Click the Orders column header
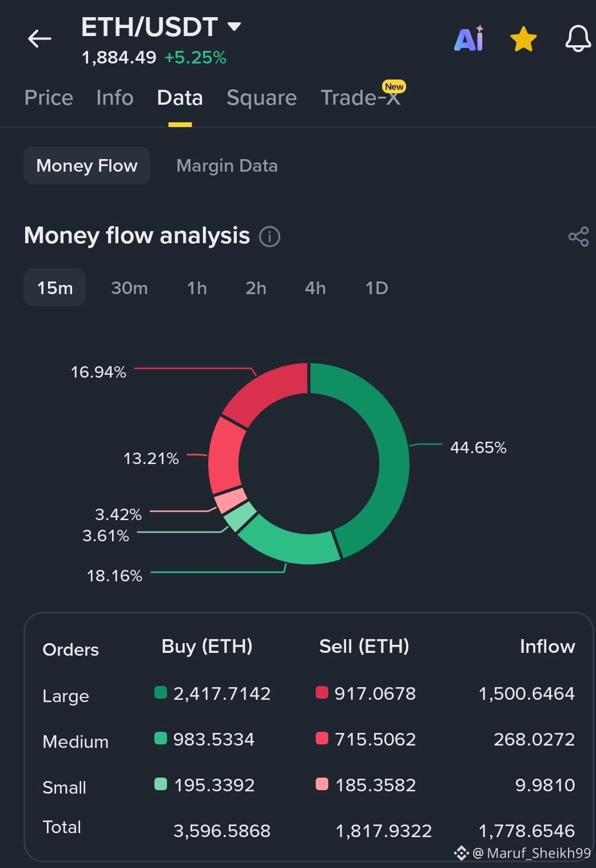 (71, 650)
